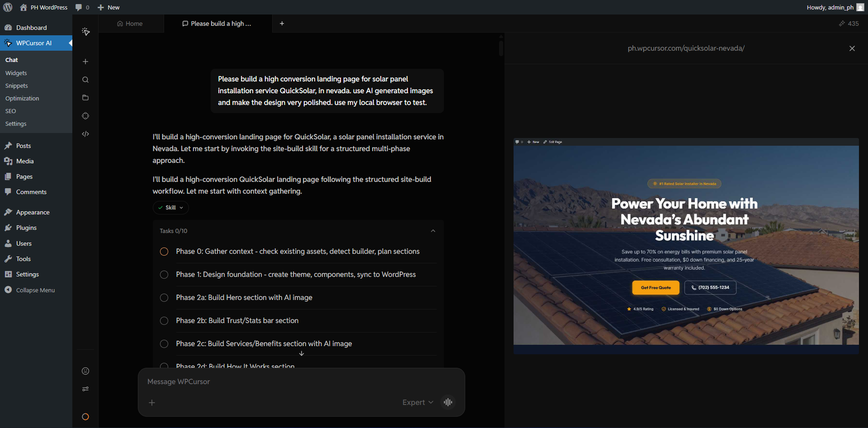The height and width of the screenshot is (428, 868).
Task: Click the code snippet </> icon
Action: pos(85,134)
